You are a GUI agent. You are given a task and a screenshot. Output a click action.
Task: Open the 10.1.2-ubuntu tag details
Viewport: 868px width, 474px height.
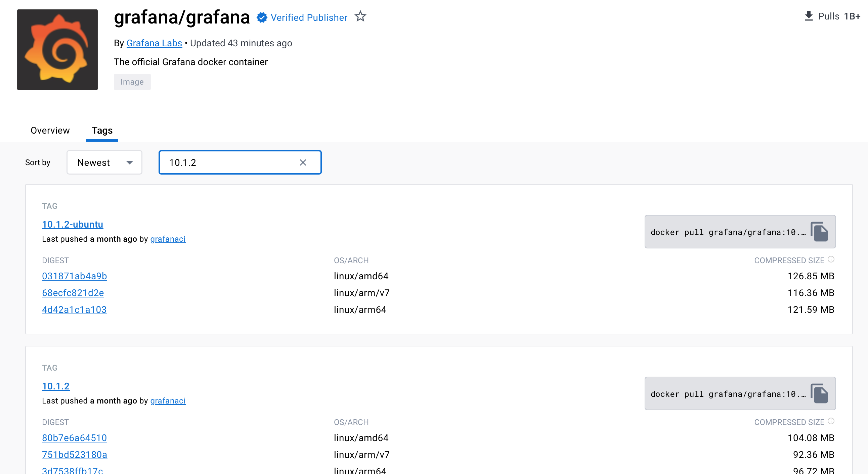click(73, 224)
